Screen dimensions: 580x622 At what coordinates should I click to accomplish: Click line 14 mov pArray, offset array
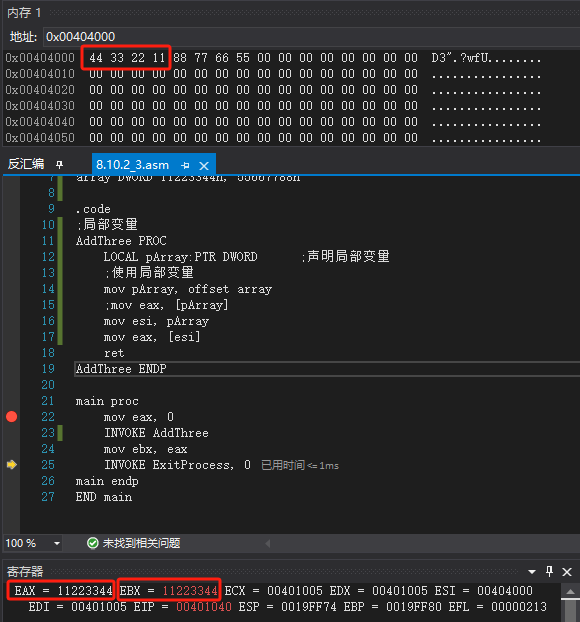pyautogui.click(x=188, y=289)
